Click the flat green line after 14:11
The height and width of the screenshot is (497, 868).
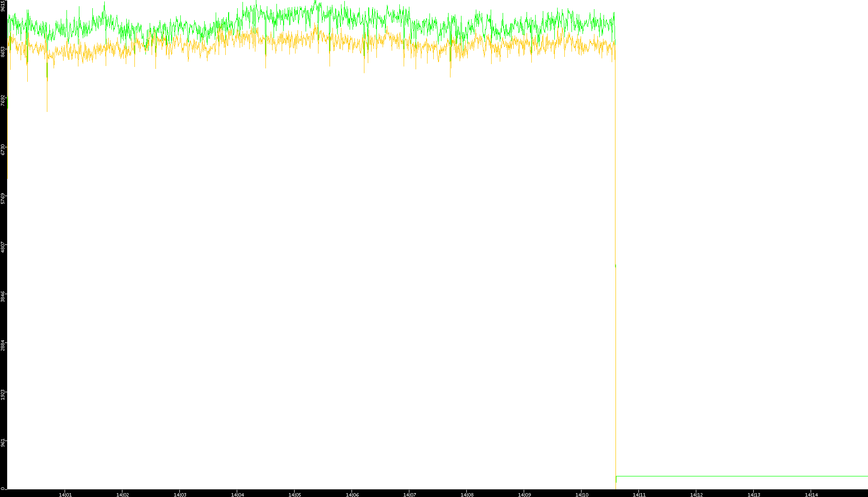tap(741, 476)
